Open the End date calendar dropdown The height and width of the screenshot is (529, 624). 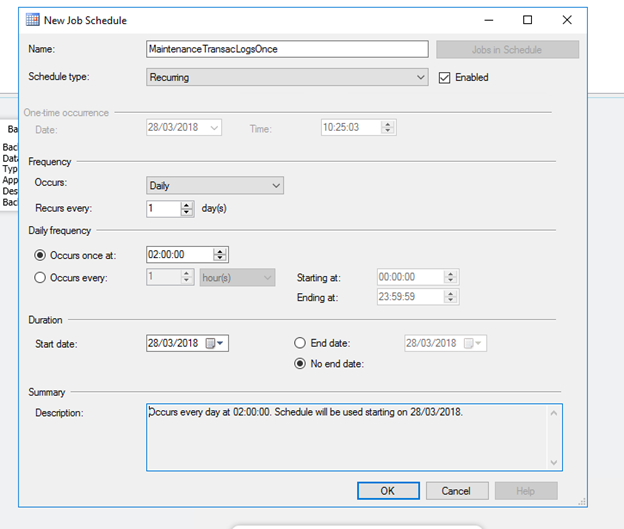(473, 343)
